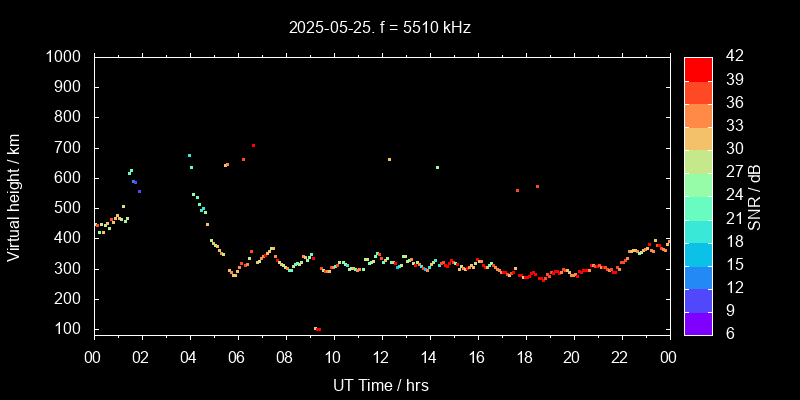Select the violet colorbar segment between 6 and 9
The height and width of the screenshot is (400, 800).
click(x=698, y=322)
